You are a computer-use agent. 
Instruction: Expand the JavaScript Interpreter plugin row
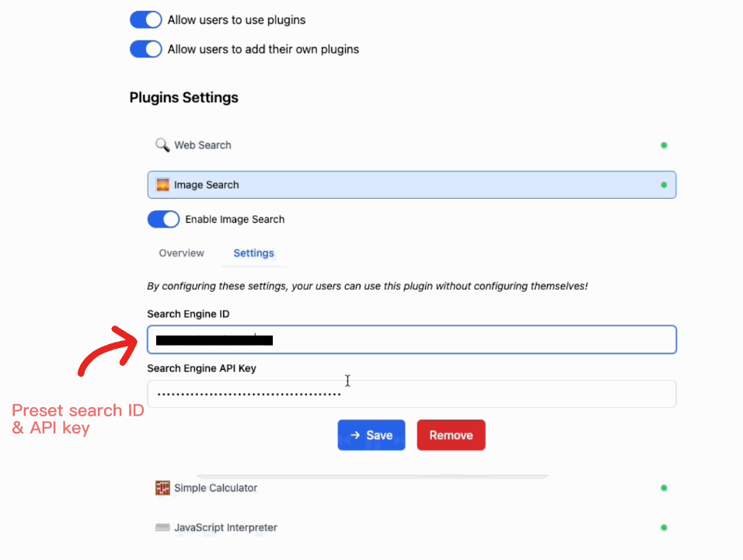coord(389,527)
